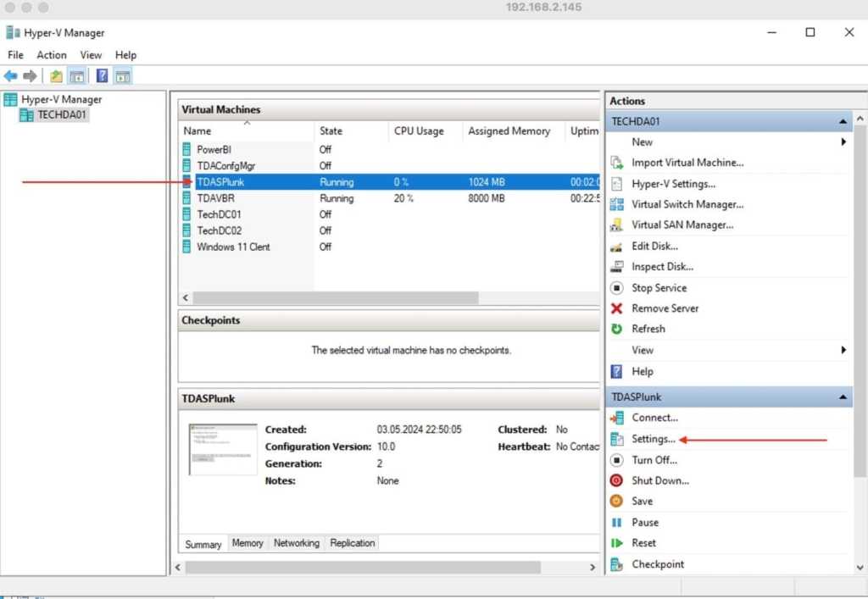Click Remove Server in Actions pane
The image size is (868, 599).
pyautogui.click(x=665, y=308)
